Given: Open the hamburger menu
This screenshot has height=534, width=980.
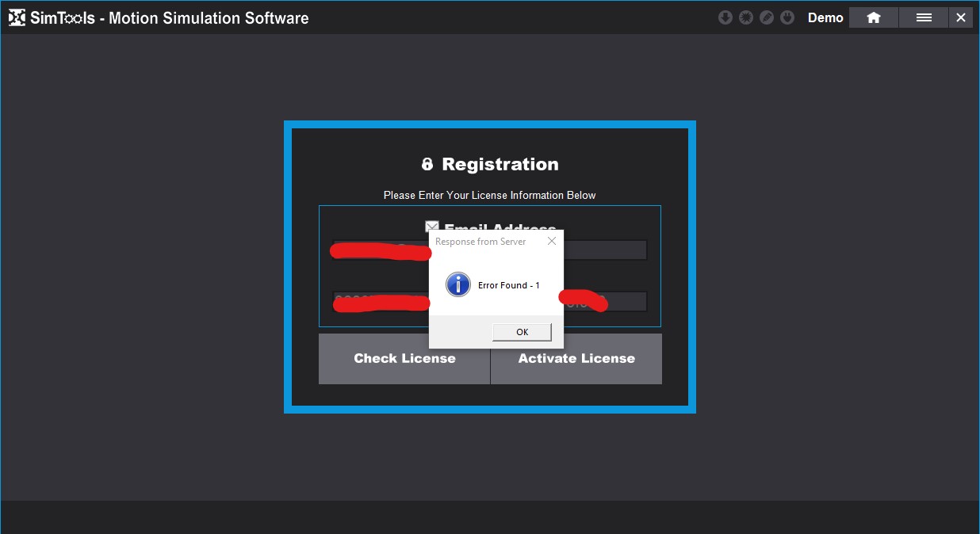Looking at the screenshot, I should pos(924,17).
